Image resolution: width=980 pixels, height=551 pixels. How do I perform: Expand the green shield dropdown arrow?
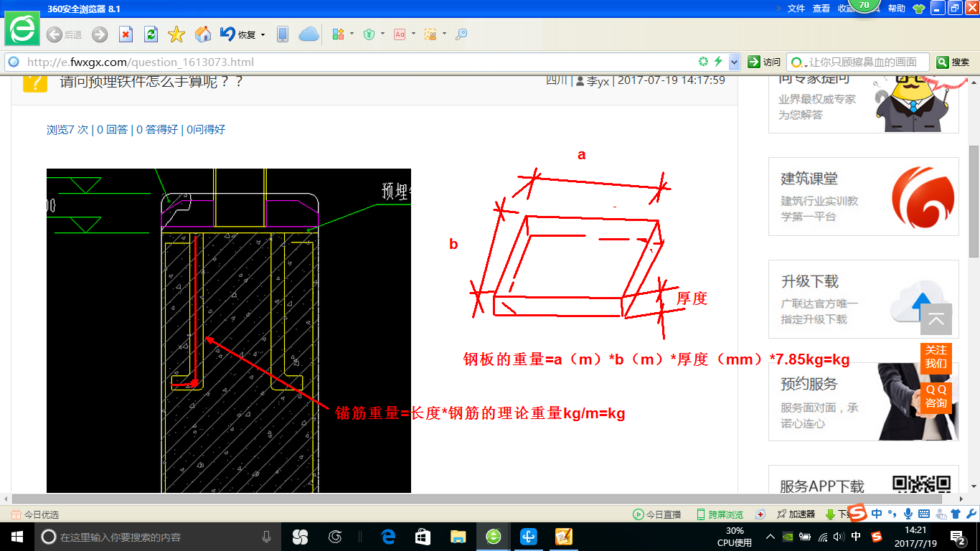(x=382, y=34)
